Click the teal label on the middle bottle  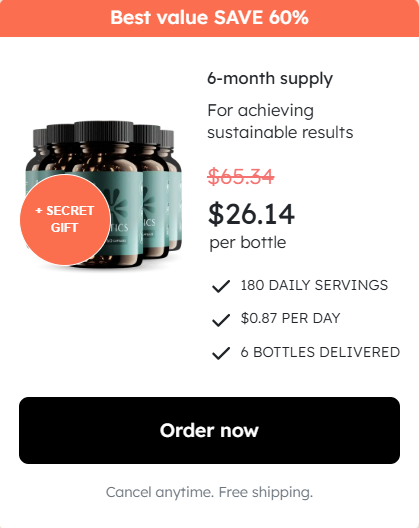(125, 210)
